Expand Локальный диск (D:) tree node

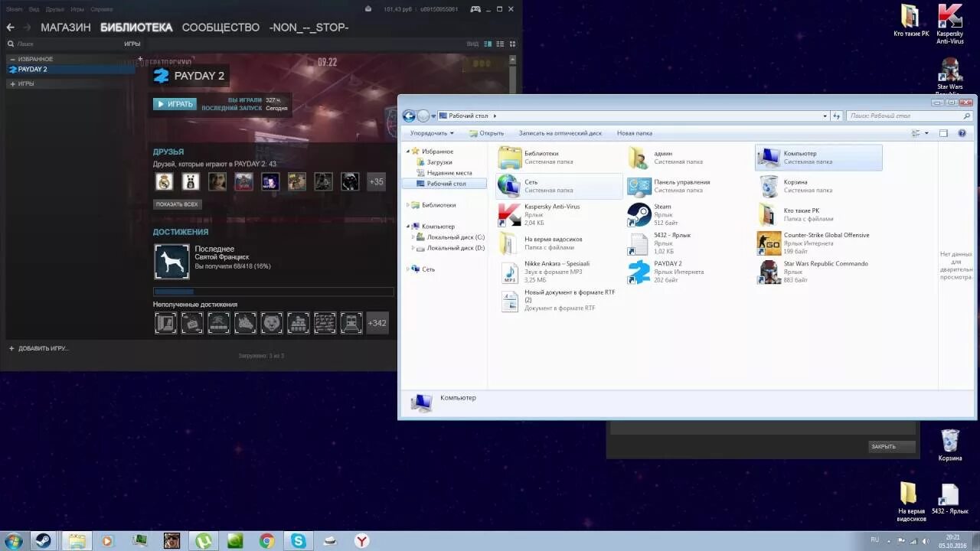(414, 248)
